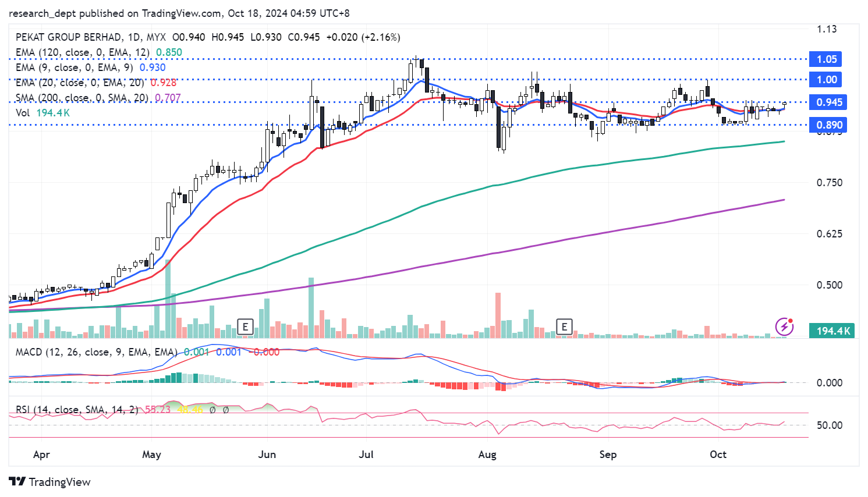868x497 pixels.
Task: Open the EMA 120 indicator legend
Action: tap(82, 52)
